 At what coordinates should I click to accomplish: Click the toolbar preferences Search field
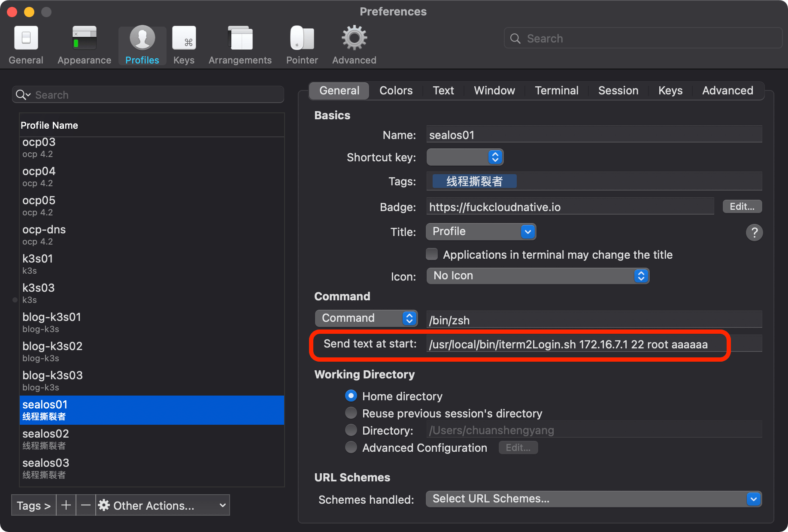[x=643, y=39]
